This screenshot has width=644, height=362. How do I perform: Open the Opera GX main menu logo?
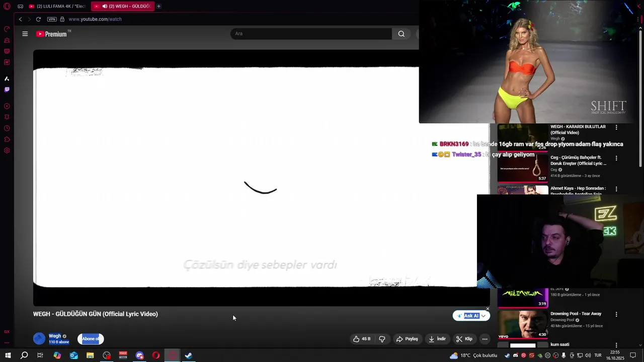(7, 6)
